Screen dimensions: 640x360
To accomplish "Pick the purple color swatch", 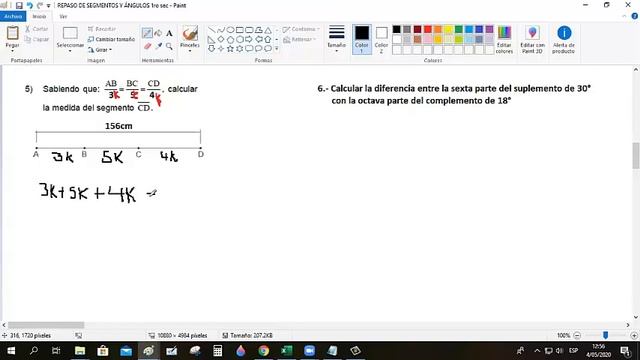I will pyautogui.click(x=489, y=29).
